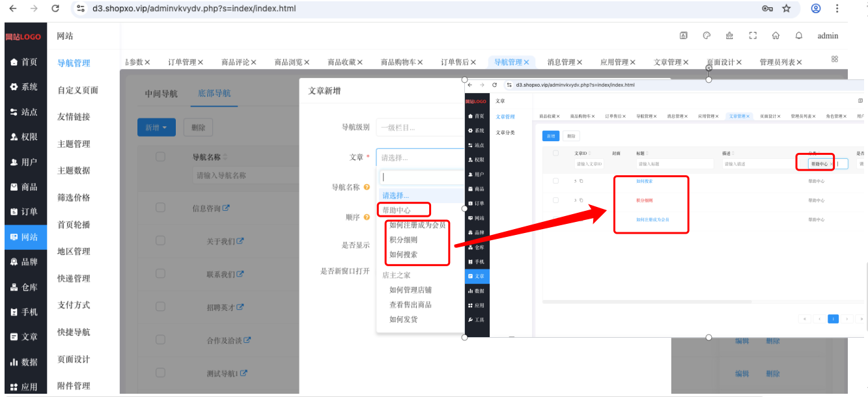Screen dimensions: 868x397
Task: Open notifications with the bell icon
Action: pyautogui.click(x=799, y=36)
